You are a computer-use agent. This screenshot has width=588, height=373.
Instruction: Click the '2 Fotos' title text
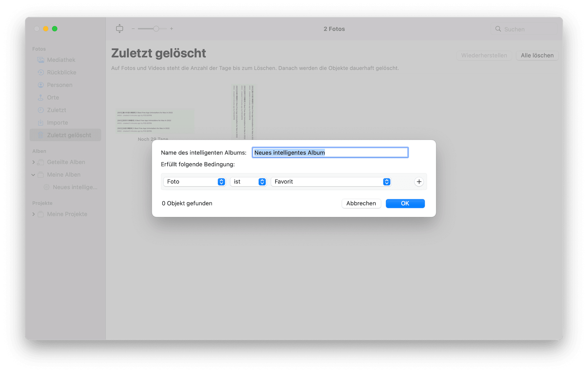(x=334, y=29)
